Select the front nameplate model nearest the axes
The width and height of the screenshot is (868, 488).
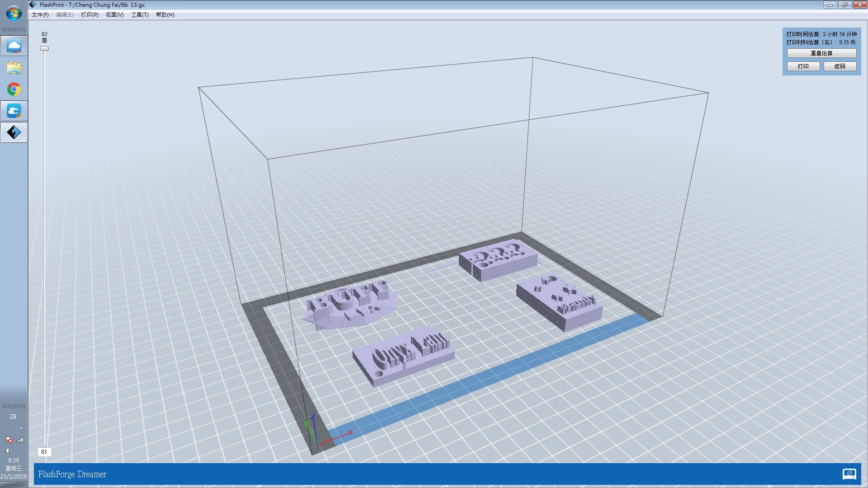(404, 357)
